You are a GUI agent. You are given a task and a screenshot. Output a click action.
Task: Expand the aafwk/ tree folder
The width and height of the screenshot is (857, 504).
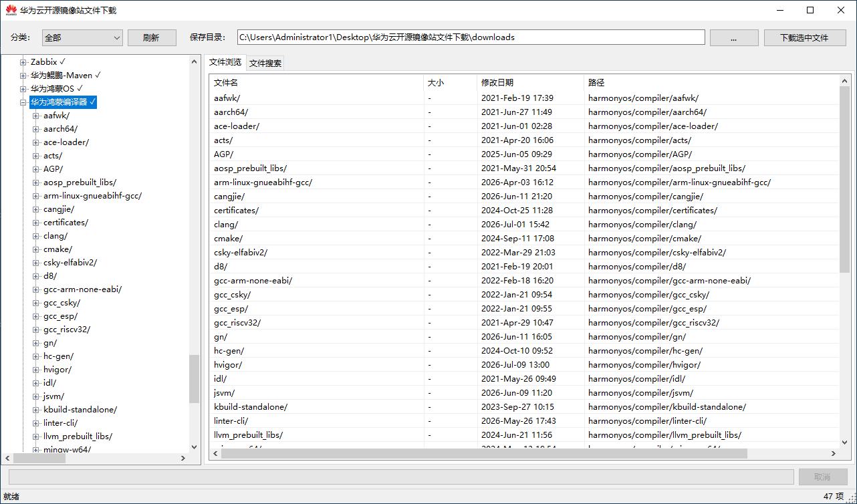[37, 116]
